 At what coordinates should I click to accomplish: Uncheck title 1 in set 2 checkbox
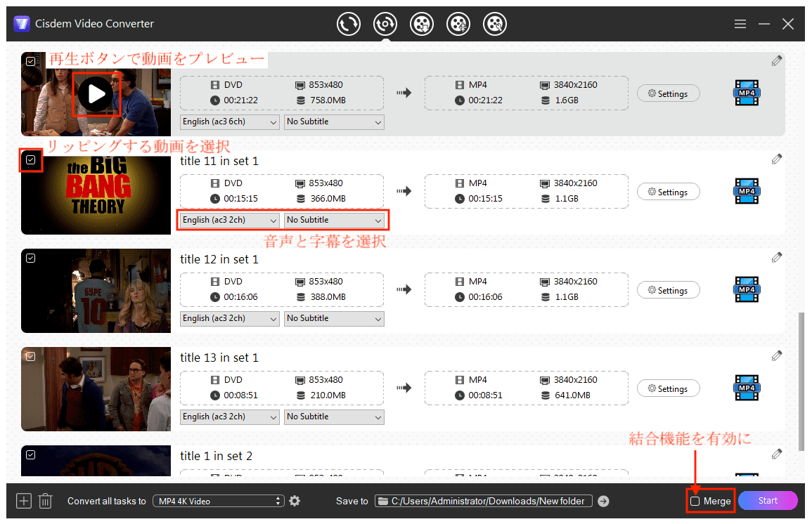pyautogui.click(x=30, y=454)
